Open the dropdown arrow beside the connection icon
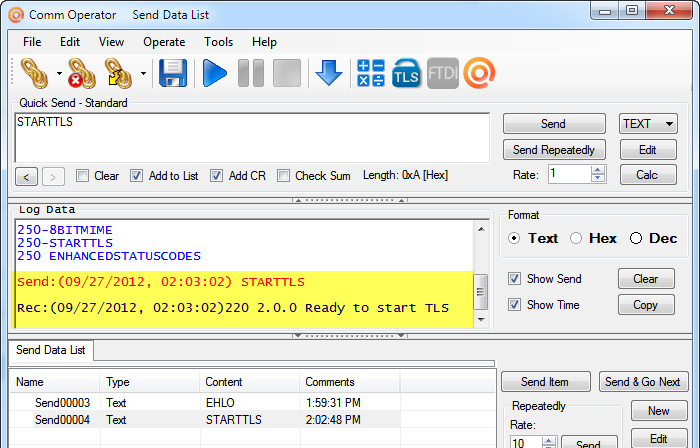This screenshot has height=448, width=700. point(59,73)
